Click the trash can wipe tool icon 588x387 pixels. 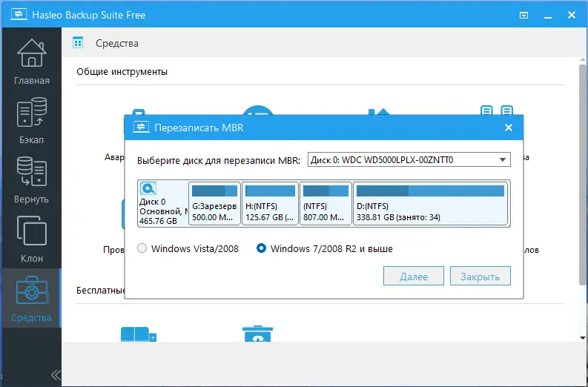point(257,334)
